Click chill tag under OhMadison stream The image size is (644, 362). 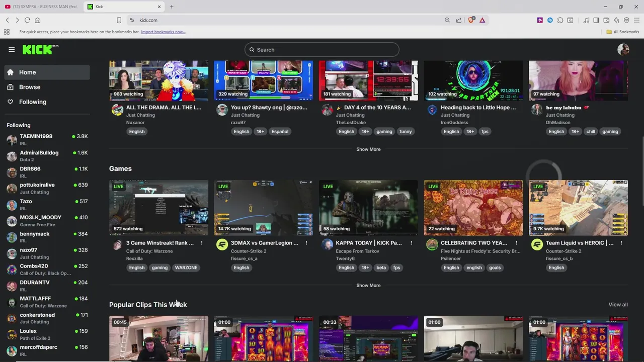[591, 132]
